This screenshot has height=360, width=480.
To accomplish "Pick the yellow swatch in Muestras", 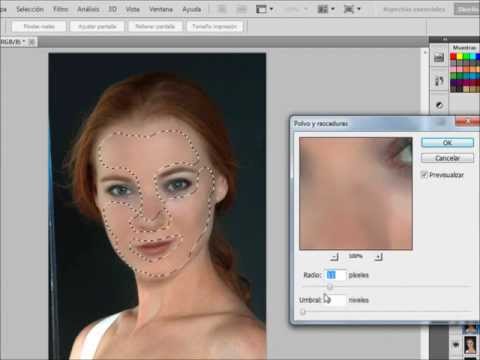I will (460, 57).
